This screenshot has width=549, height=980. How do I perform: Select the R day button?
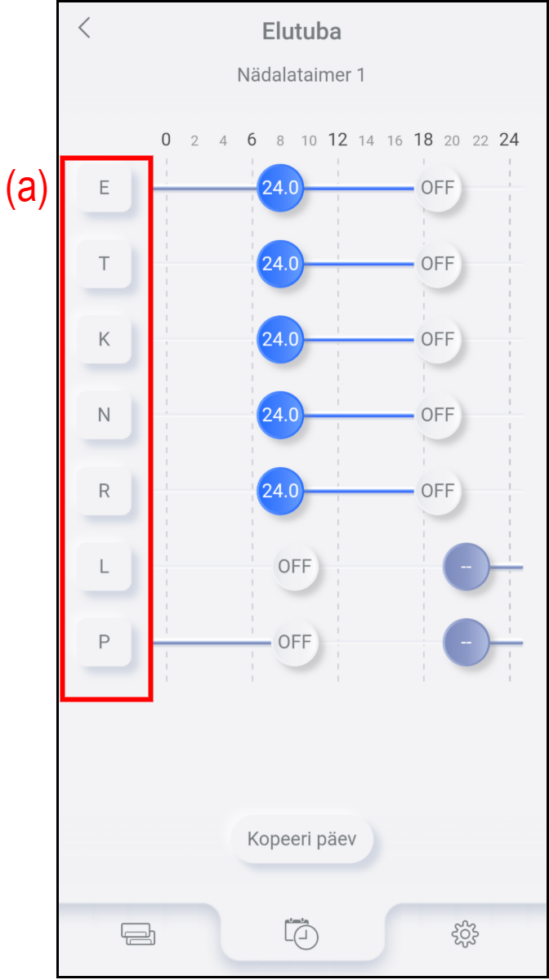104,491
